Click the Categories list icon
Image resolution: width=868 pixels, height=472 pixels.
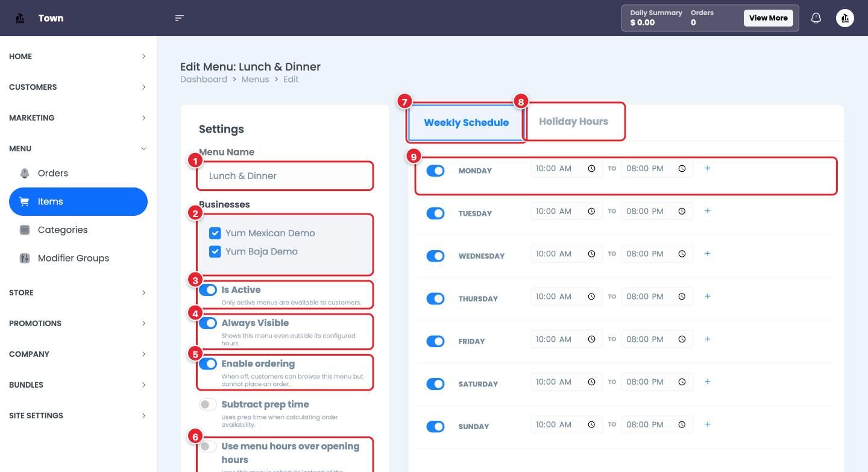coord(25,230)
